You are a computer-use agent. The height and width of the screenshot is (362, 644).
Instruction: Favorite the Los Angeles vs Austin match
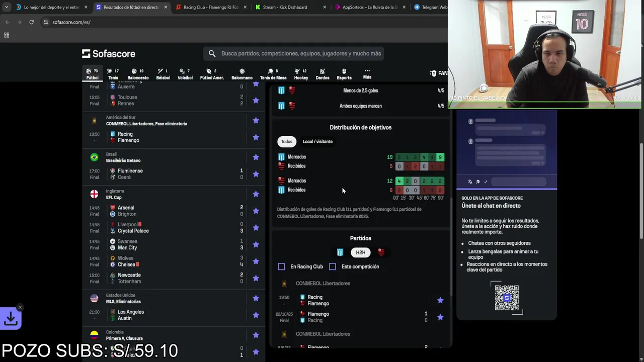point(256,315)
